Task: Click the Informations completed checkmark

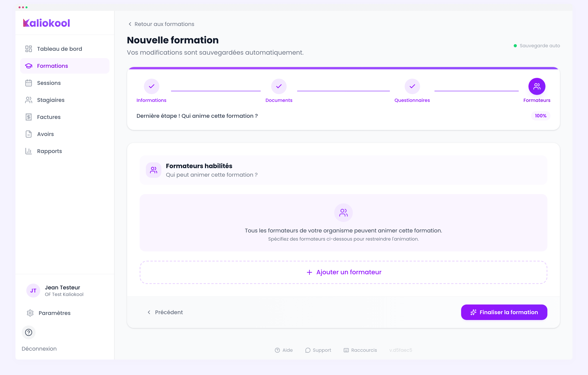Action: tap(151, 86)
